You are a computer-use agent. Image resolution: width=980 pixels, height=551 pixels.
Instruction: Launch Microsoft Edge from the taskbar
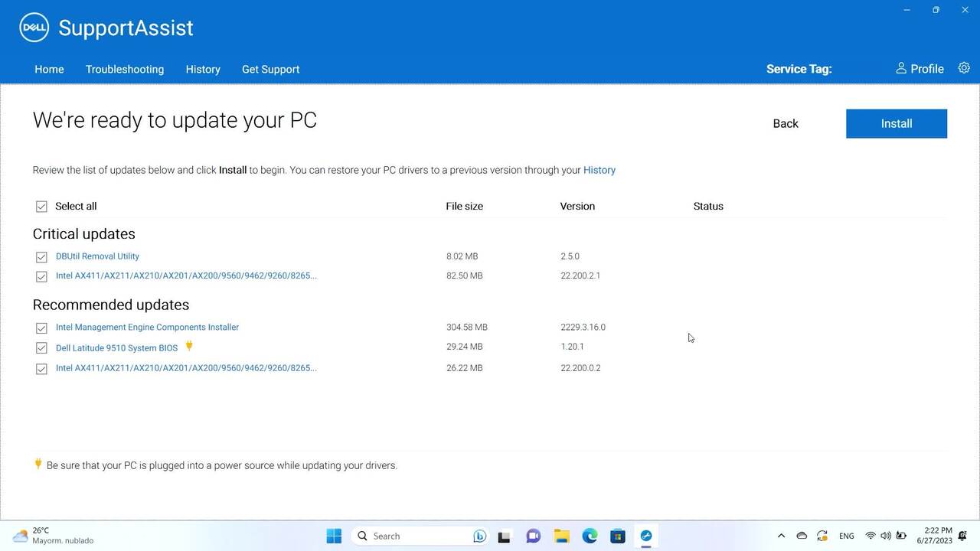pyautogui.click(x=590, y=536)
